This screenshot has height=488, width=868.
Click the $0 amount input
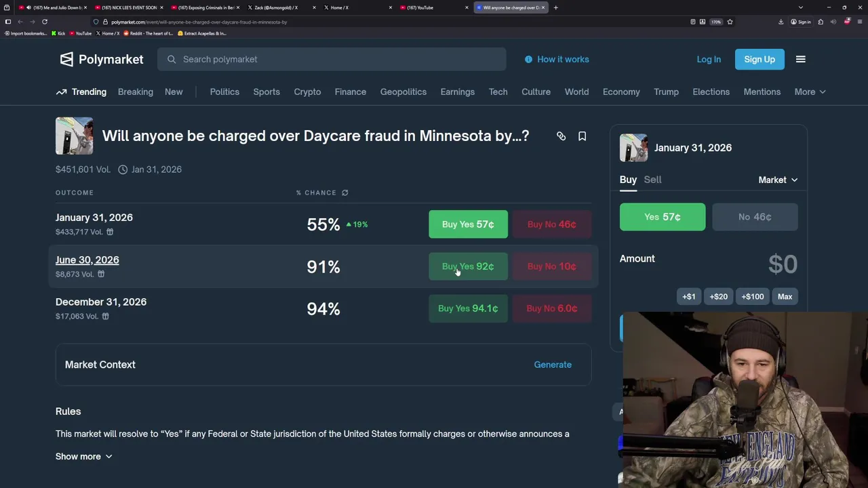pyautogui.click(x=783, y=264)
